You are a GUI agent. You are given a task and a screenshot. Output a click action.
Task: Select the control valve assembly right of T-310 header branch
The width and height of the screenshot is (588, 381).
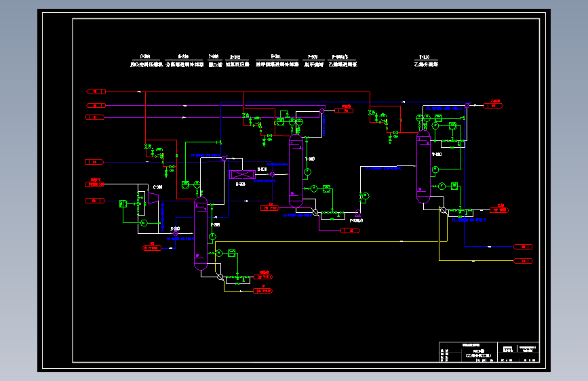385,126
